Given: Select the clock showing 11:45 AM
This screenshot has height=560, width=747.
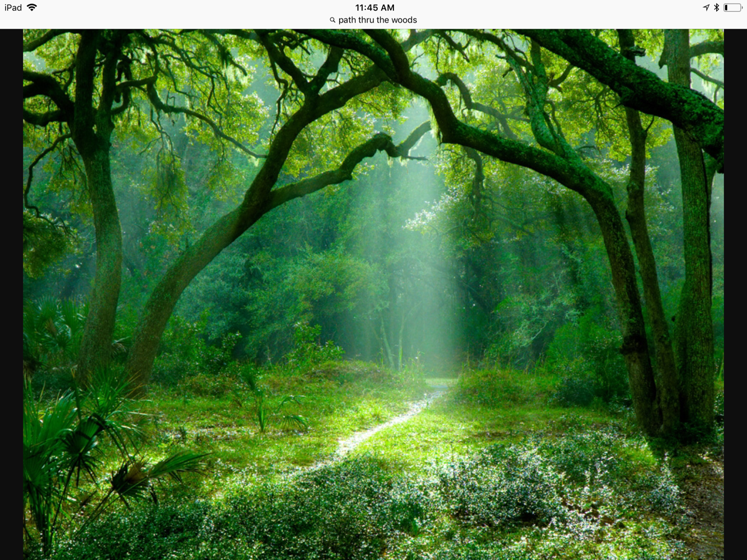Looking at the screenshot, I should coord(374,8).
